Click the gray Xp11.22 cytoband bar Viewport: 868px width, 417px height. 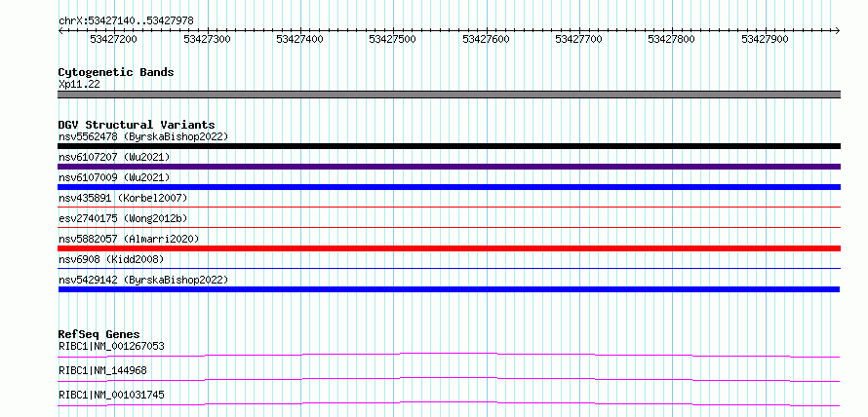[x=449, y=95]
